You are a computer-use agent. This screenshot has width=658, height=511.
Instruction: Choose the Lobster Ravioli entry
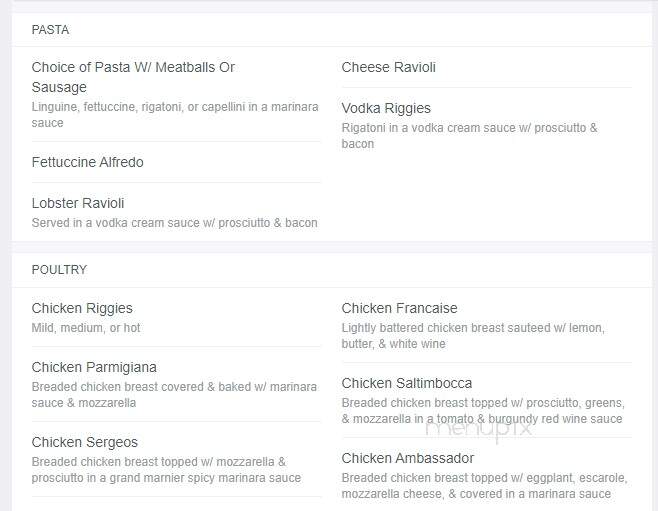pyautogui.click(x=78, y=203)
